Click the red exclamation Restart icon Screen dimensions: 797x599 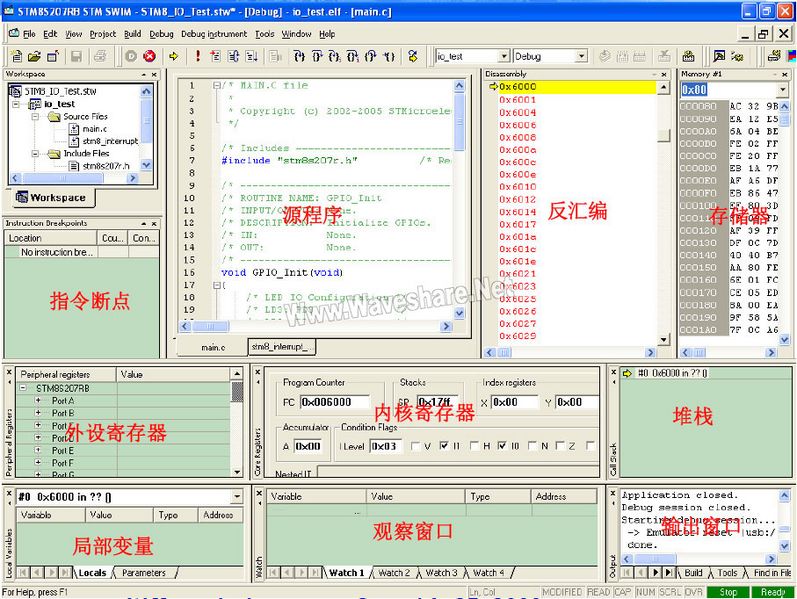(198, 56)
